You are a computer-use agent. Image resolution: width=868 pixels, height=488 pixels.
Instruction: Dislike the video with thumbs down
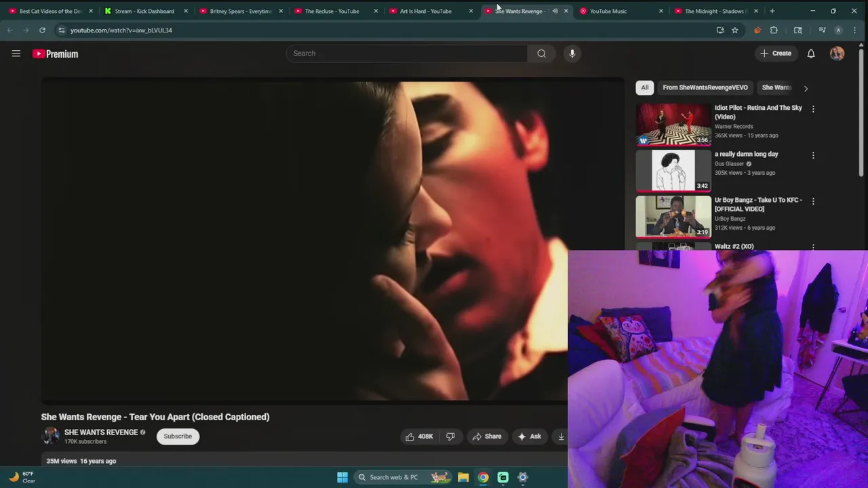tap(450, 436)
